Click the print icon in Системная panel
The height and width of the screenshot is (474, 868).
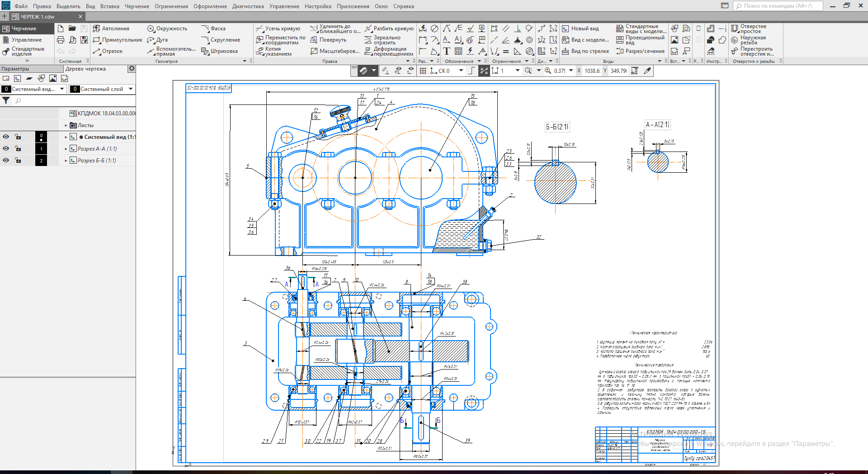[x=61, y=40]
